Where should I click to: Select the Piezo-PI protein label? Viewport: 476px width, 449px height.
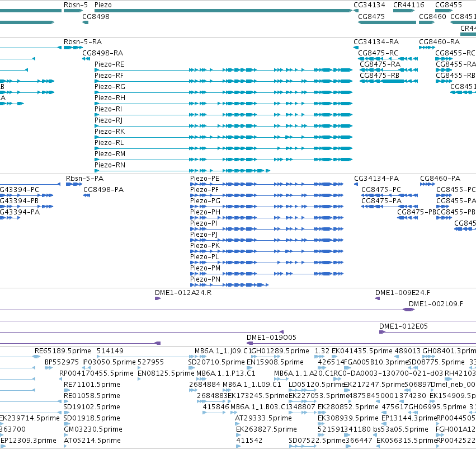pyautogui.click(x=204, y=223)
